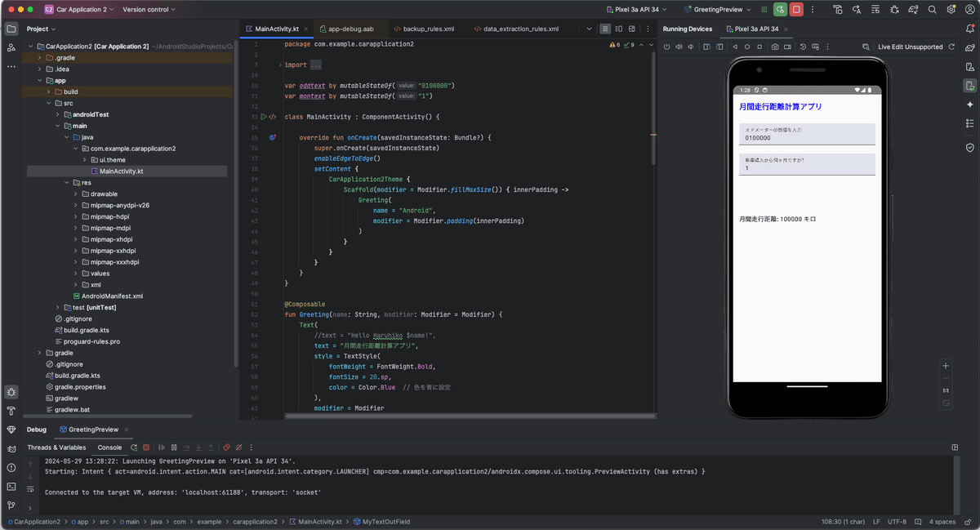The width and height of the screenshot is (980, 530).
Task: Open the Car Application 2 project dropdown
Action: click(79, 10)
